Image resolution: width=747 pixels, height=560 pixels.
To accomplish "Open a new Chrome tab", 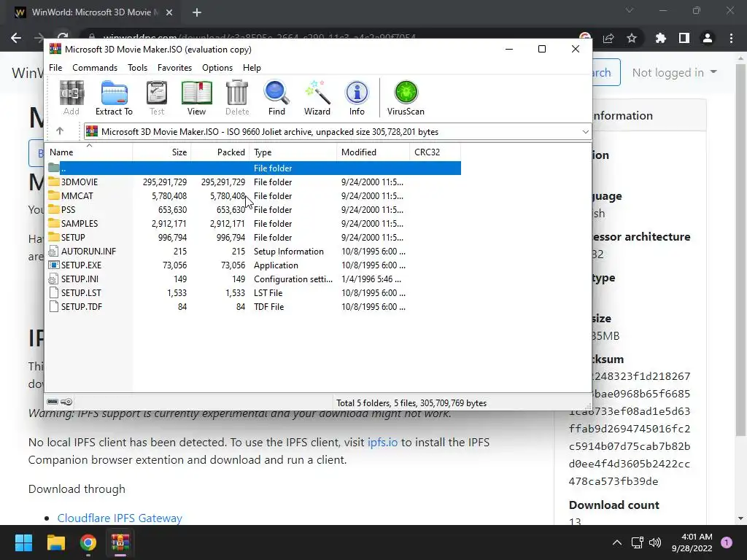I will 197,12.
